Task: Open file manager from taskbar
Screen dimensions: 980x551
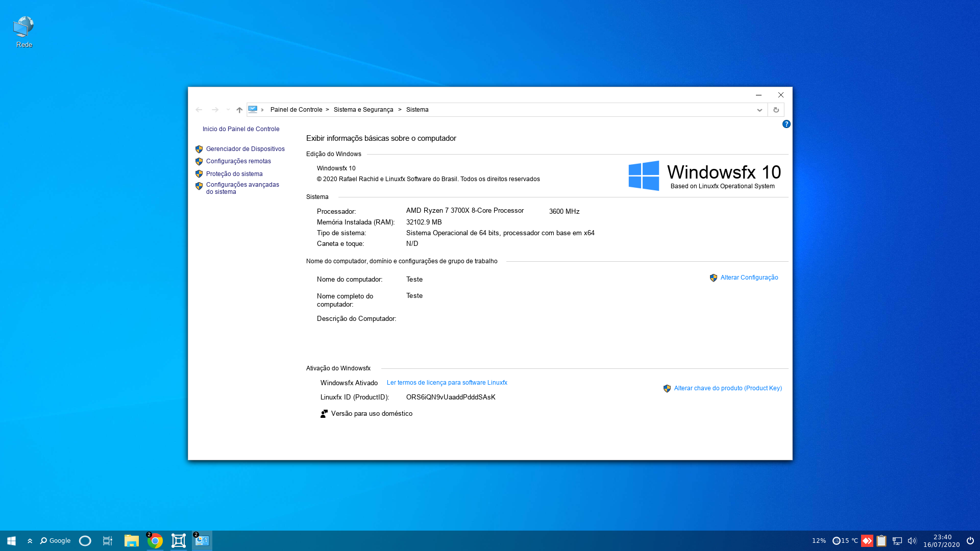Action: point(132,541)
